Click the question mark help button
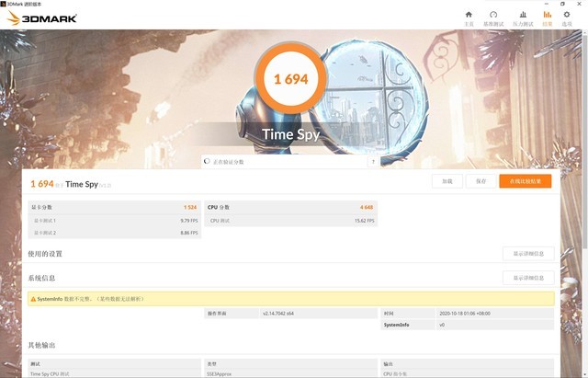Viewport: 588px width, 378px height. (373, 162)
